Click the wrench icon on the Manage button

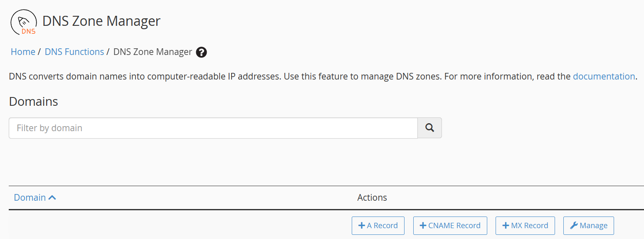574,225
